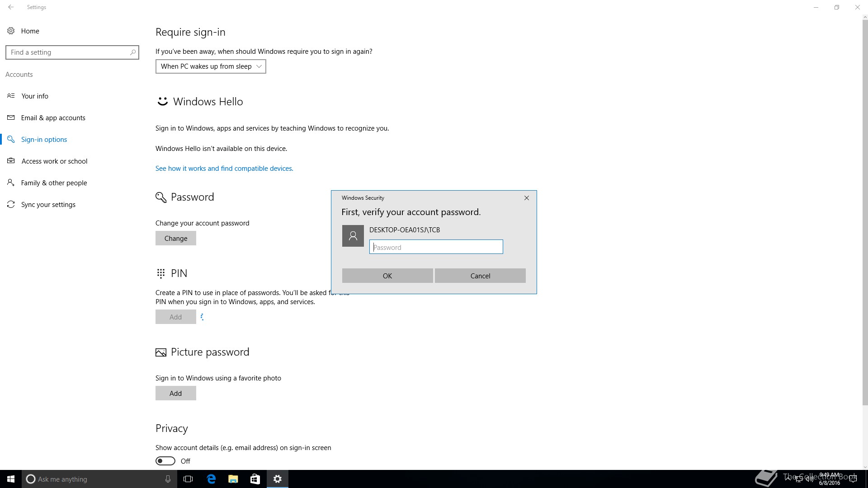Image resolution: width=868 pixels, height=488 pixels.
Task: Click the Password section heading
Action: pos(193,197)
